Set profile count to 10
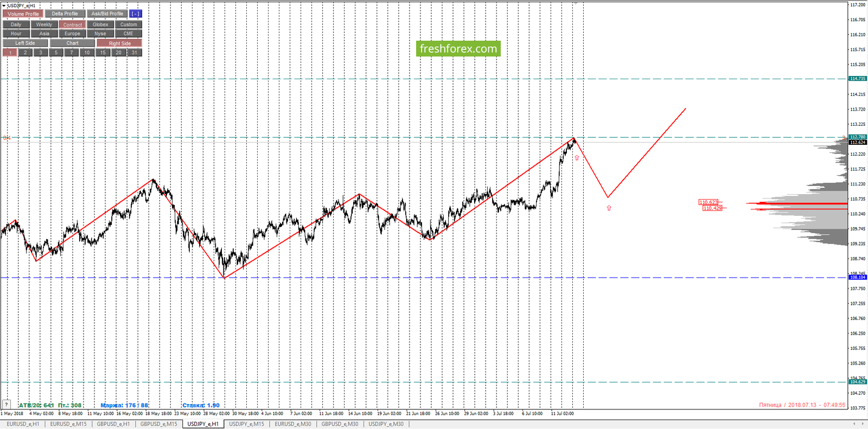Screen dimensions: 868x429 click(87, 53)
